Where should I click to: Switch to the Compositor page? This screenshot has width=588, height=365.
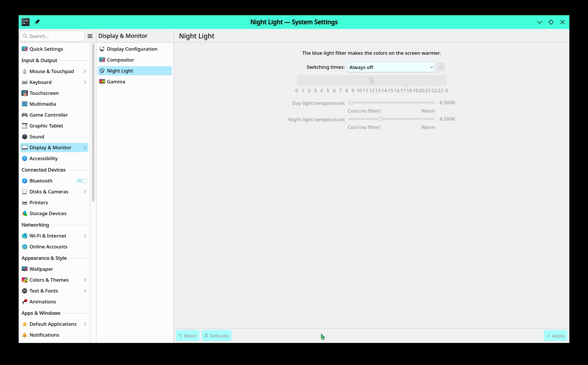(x=120, y=60)
